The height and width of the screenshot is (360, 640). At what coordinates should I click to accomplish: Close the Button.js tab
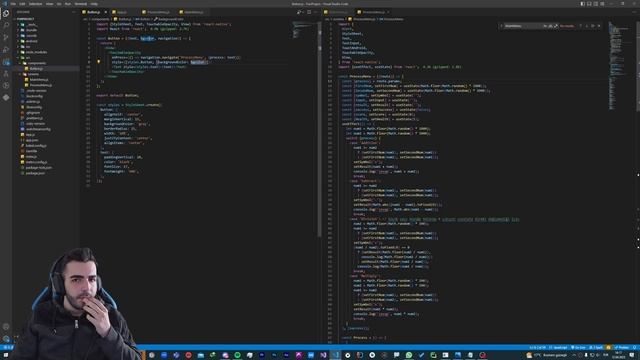point(106,12)
